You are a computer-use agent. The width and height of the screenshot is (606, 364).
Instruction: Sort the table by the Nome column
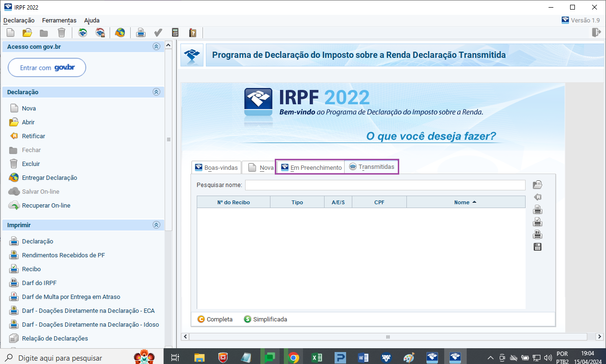(x=465, y=202)
